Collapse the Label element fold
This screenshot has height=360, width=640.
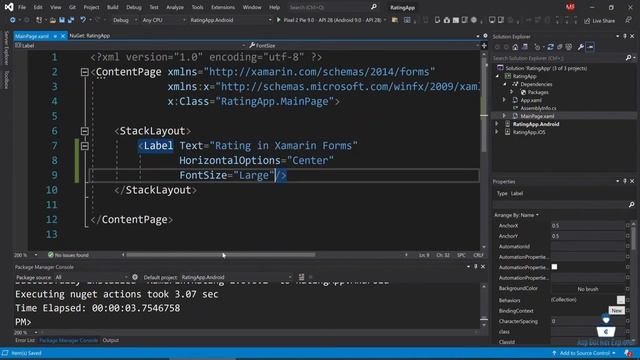[84, 146]
